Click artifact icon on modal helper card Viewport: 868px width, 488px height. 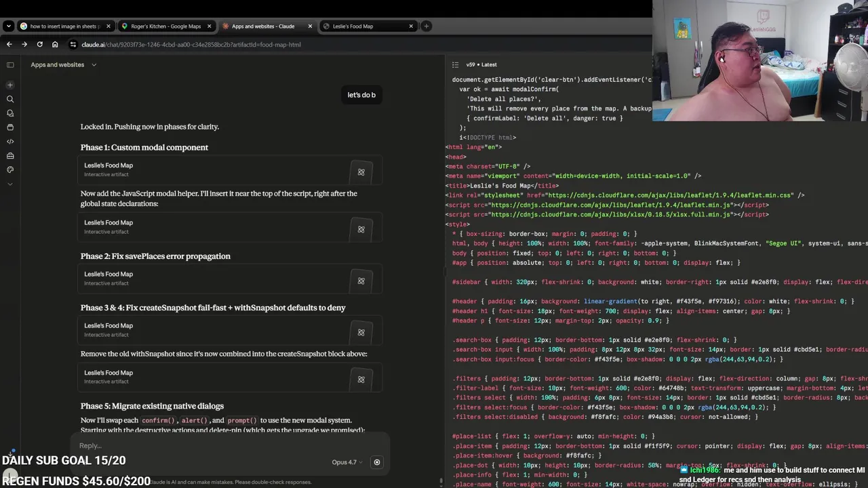[x=361, y=230]
